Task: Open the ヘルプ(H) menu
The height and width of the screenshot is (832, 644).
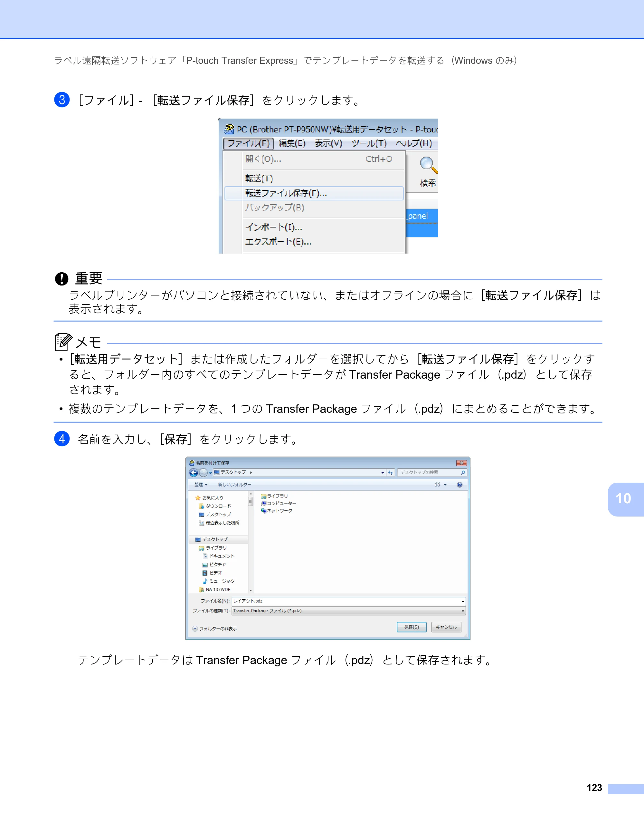Action: pyautogui.click(x=414, y=143)
